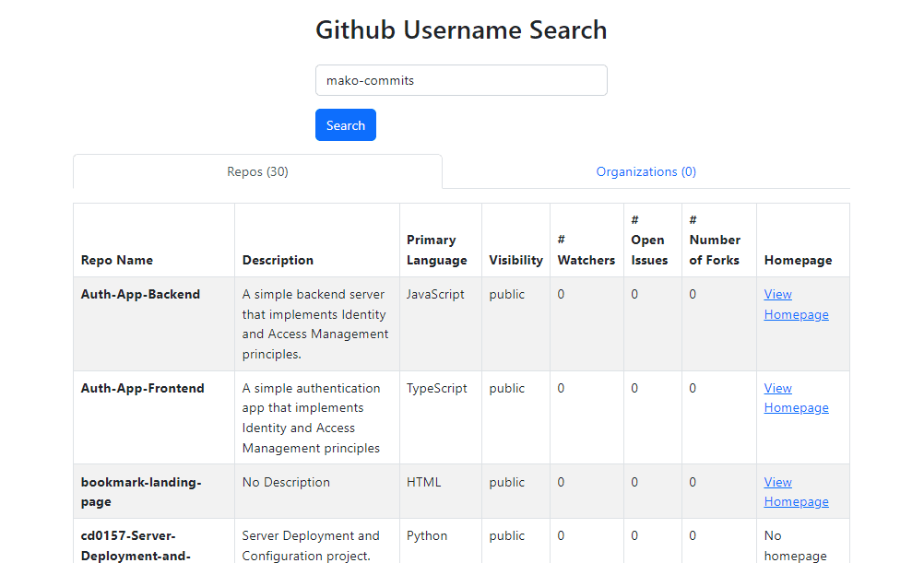Select the Auth-App-Frontend repo name
This screenshot has width=924, height=563.
(x=143, y=388)
